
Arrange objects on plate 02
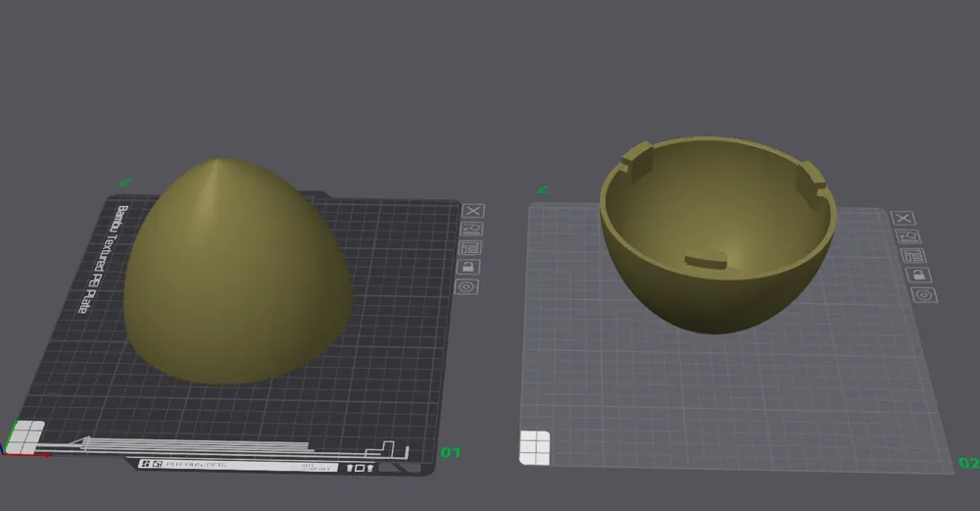913,255
